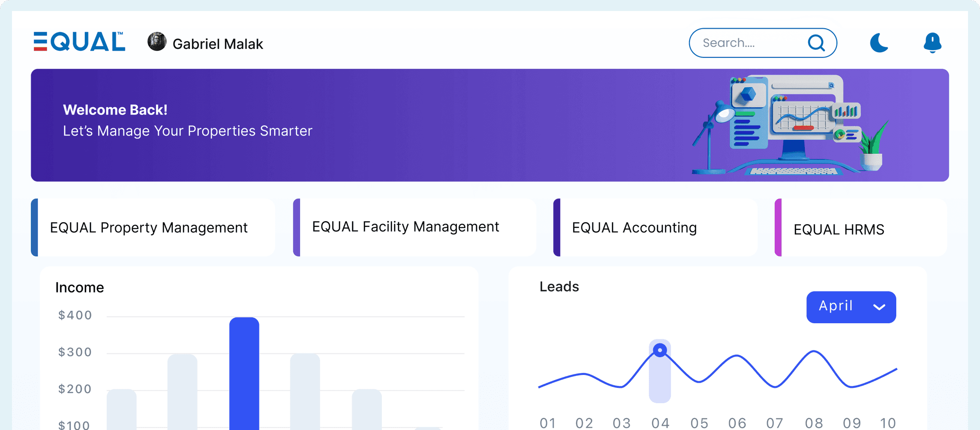Image resolution: width=980 pixels, height=430 pixels.
Task: Select day 07 on Leads axis
Action: (775, 423)
